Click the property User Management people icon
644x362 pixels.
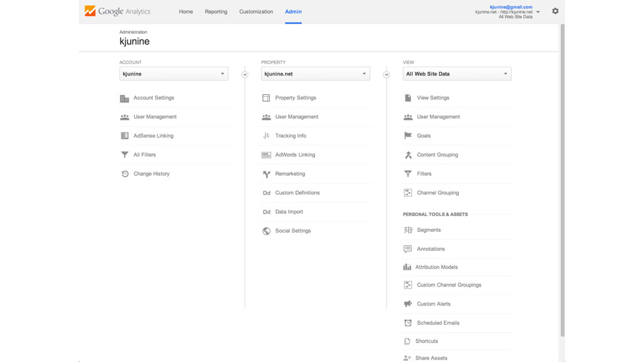[266, 117]
